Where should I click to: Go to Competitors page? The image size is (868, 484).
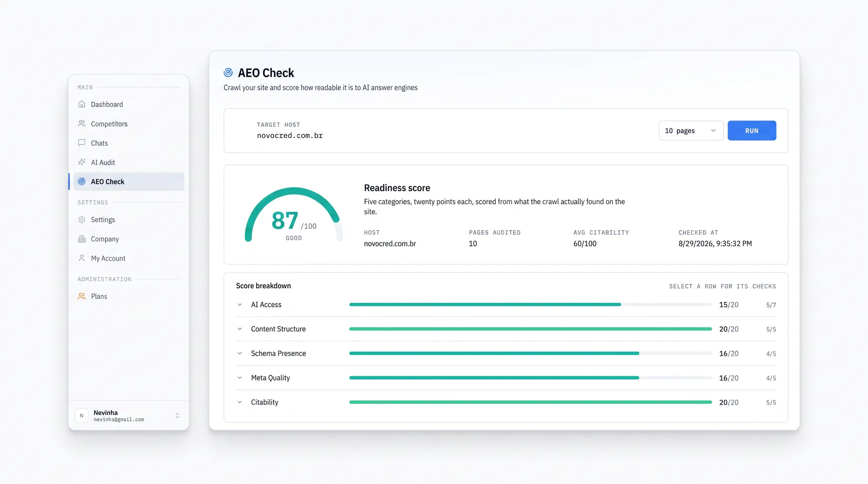[x=129, y=124]
